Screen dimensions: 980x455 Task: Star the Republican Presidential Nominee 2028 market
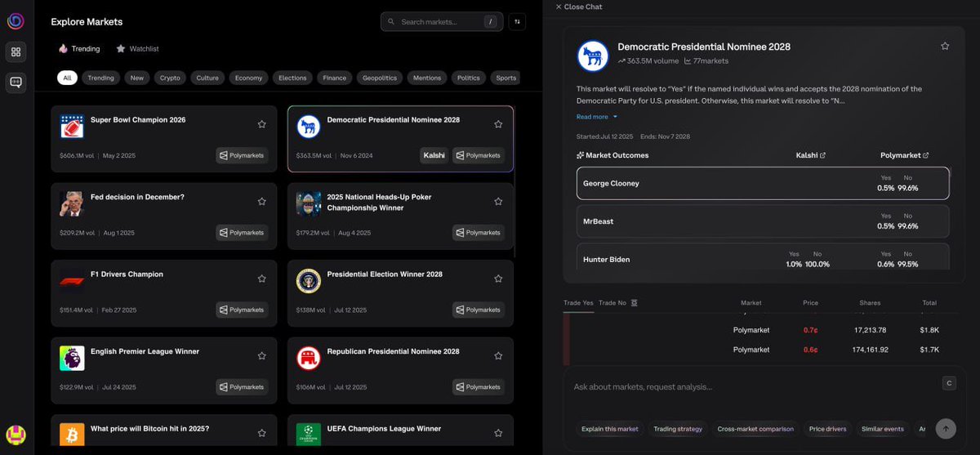(x=498, y=355)
